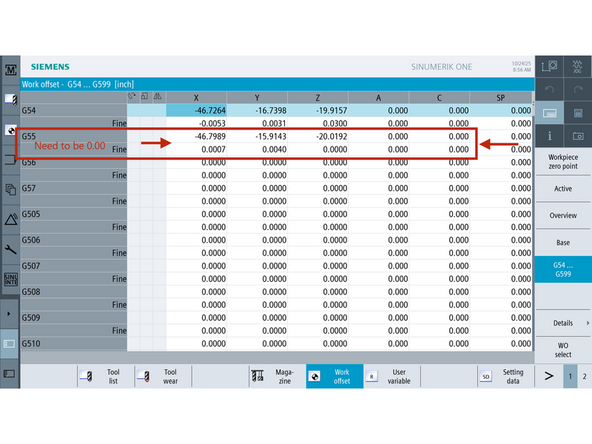592x444 pixels.
Task: Click the X column header
Action: [x=196, y=98]
